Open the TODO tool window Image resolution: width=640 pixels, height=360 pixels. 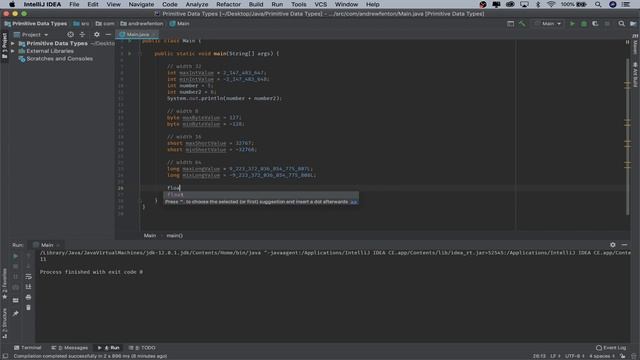pyautogui.click(x=142, y=348)
